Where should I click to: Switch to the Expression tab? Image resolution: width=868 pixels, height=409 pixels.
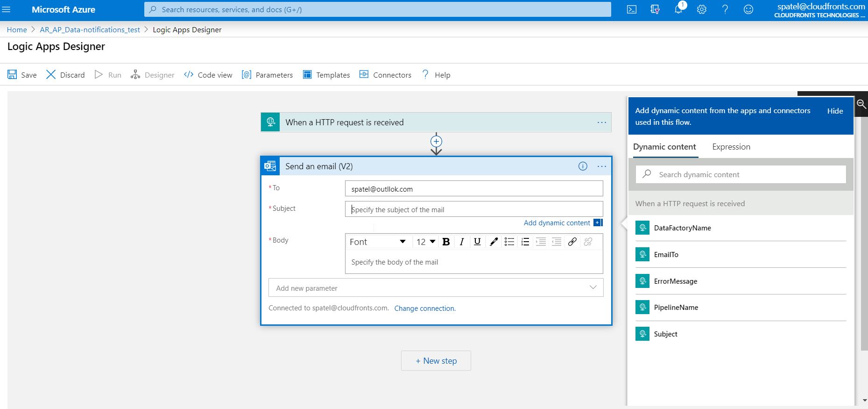[x=731, y=147]
